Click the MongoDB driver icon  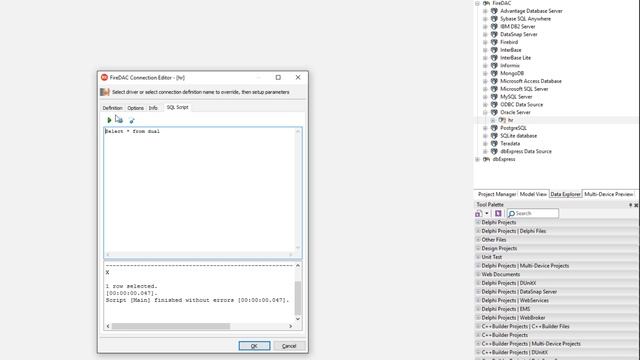(x=494, y=73)
